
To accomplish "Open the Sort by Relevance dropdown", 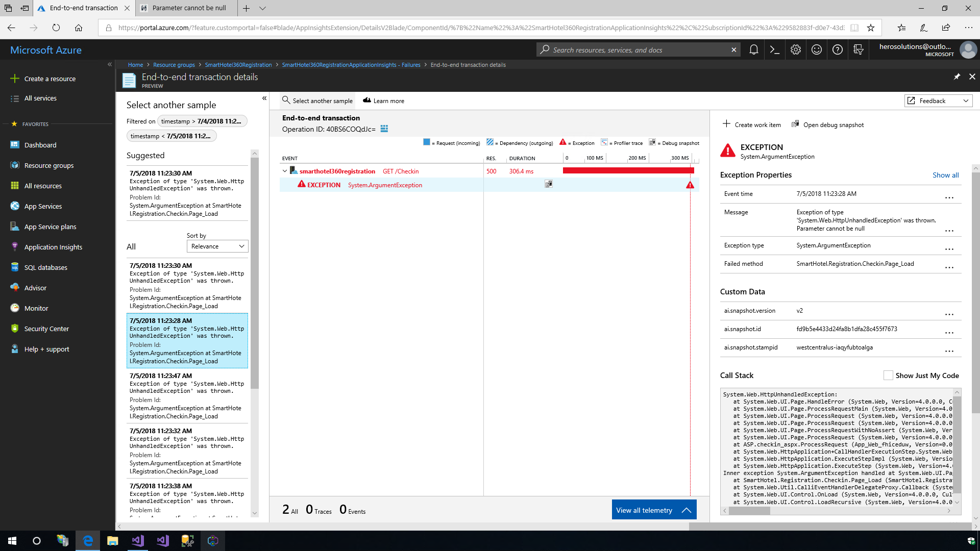I will point(217,246).
